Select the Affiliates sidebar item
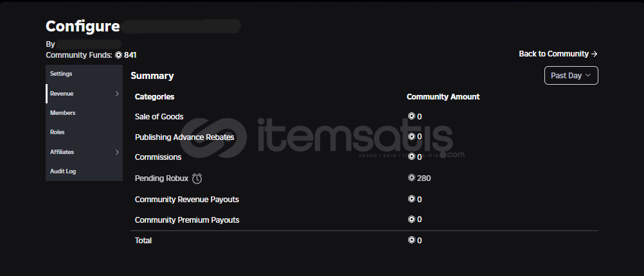 click(84, 152)
